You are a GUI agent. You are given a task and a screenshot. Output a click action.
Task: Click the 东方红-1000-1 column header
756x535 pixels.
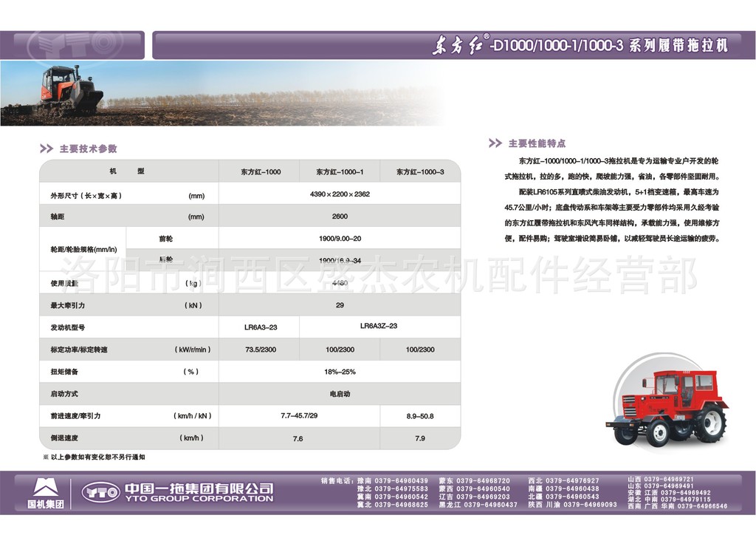point(340,171)
